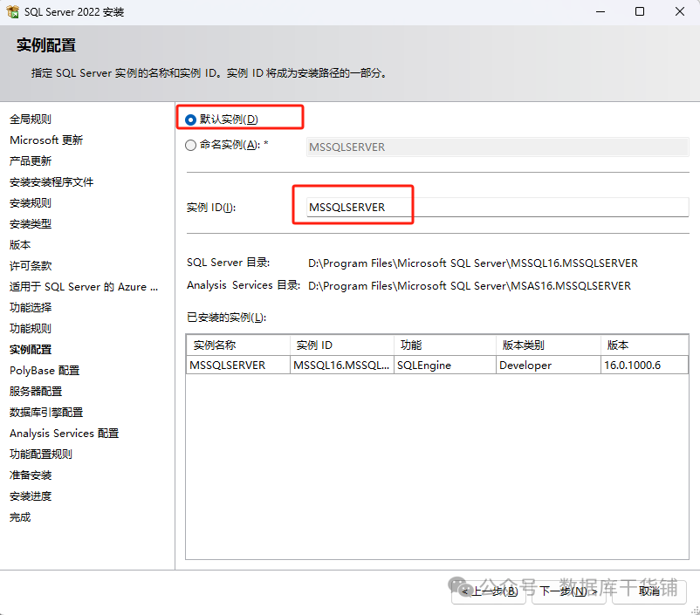Click the 完成 step in sidebar
700x615 pixels.
(20, 517)
